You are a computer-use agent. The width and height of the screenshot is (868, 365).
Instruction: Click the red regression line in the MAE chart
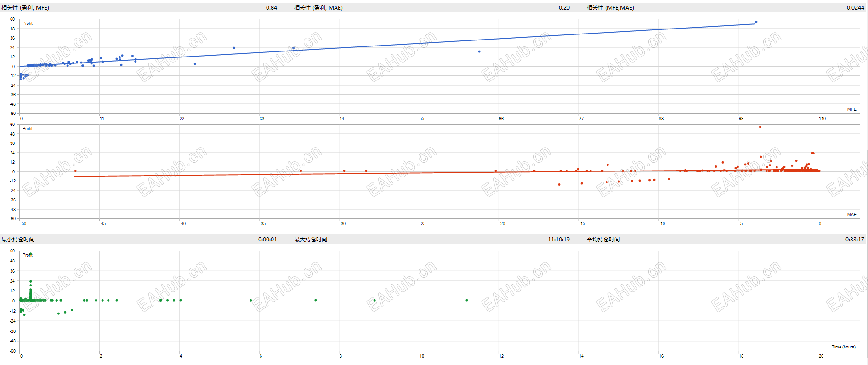click(446, 173)
